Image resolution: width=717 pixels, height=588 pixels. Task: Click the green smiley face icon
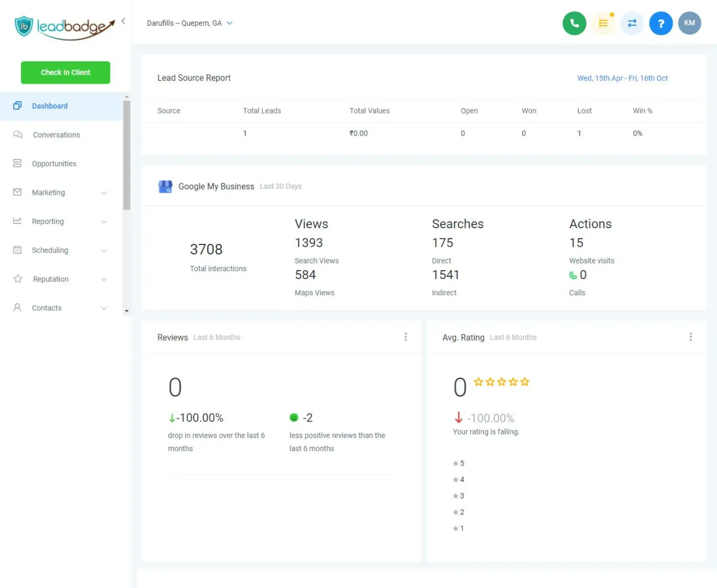pos(294,418)
